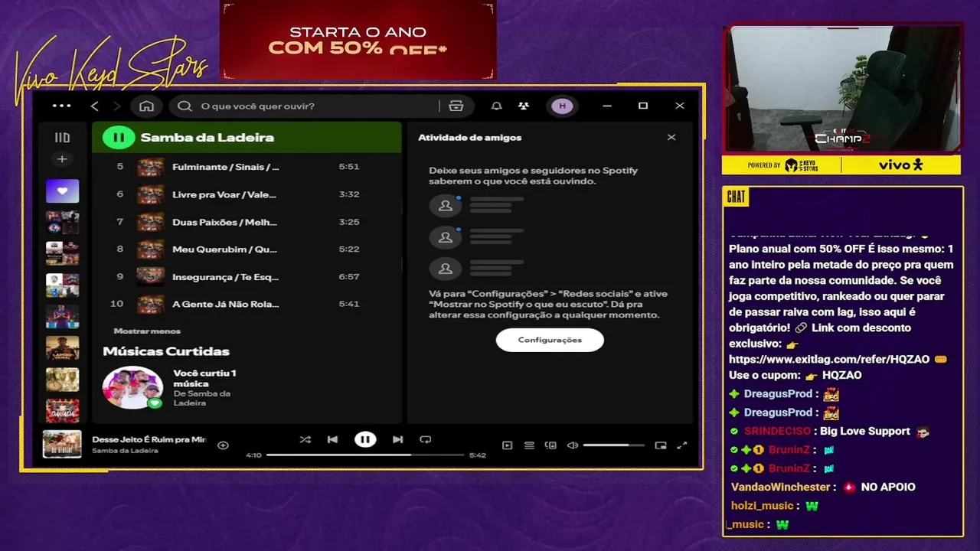Skip to next track

coord(397,439)
